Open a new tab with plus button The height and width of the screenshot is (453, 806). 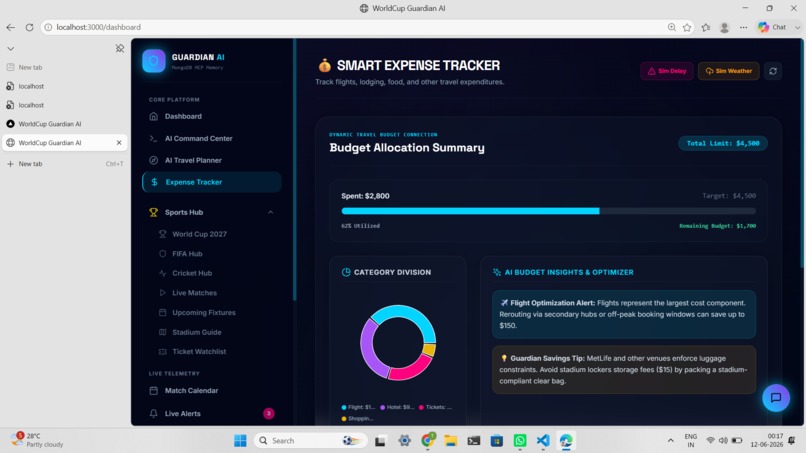pyautogui.click(x=10, y=164)
